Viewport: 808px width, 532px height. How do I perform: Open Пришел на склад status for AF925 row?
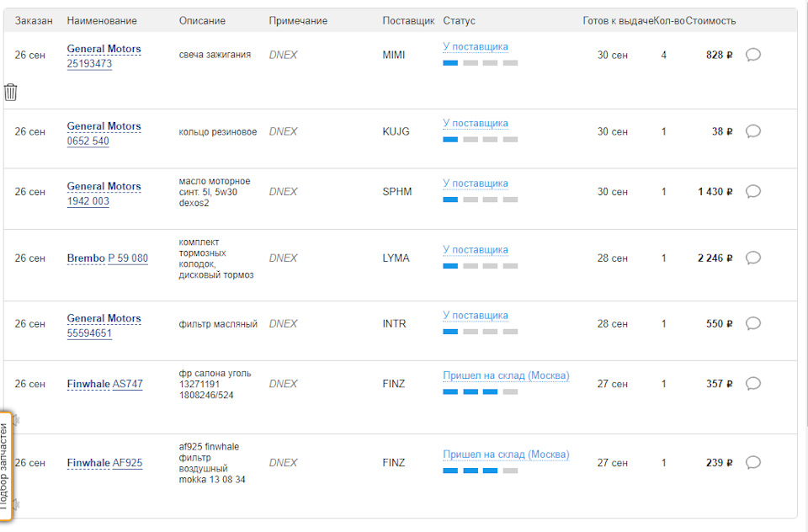click(x=506, y=455)
